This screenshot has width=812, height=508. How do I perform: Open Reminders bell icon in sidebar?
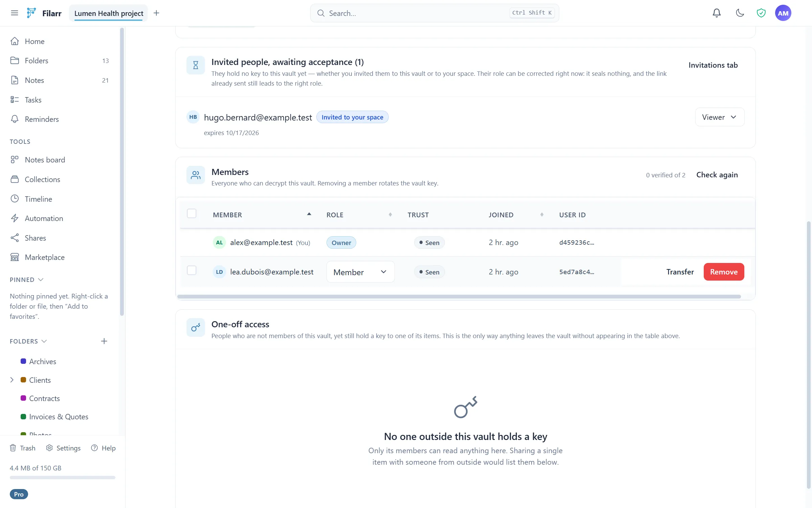click(x=15, y=119)
